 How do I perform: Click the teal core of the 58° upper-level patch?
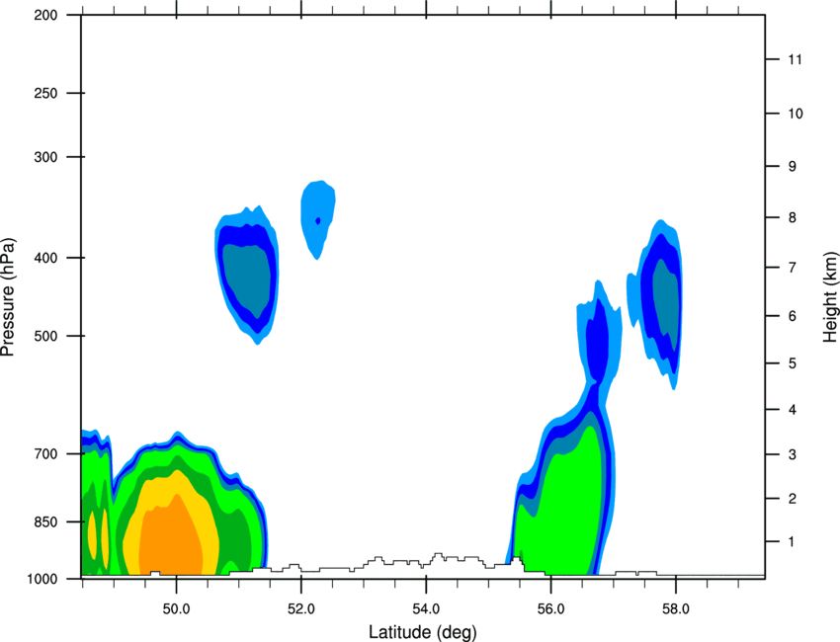(x=667, y=300)
